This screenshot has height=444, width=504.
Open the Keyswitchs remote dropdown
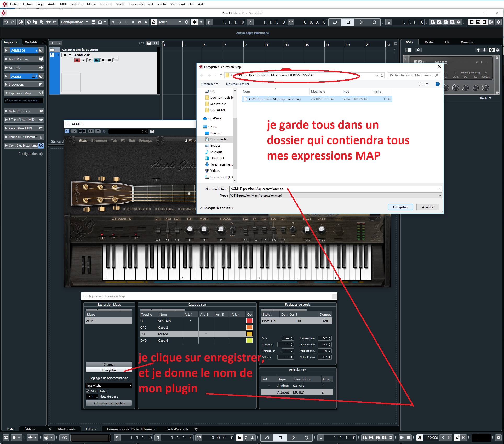click(x=109, y=386)
